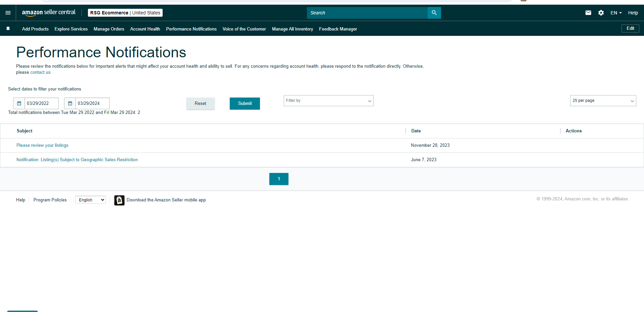Open the end date calendar picker
Image resolution: width=644 pixels, height=312 pixels.
(x=70, y=103)
